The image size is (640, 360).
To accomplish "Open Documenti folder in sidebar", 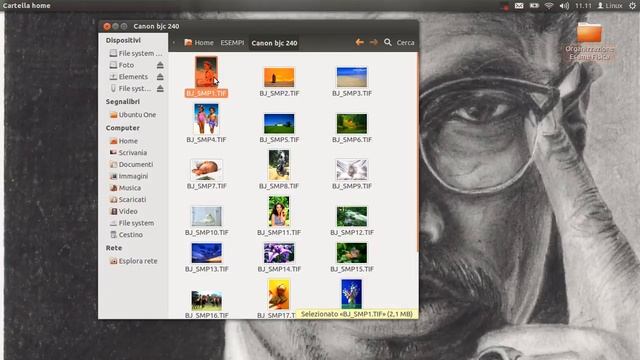I will click(131, 164).
